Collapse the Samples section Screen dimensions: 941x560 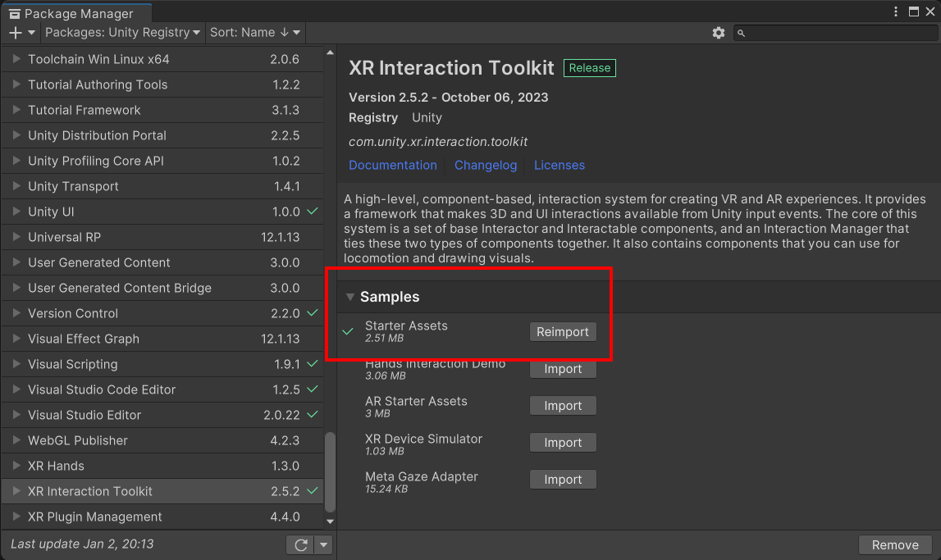click(x=350, y=297)
